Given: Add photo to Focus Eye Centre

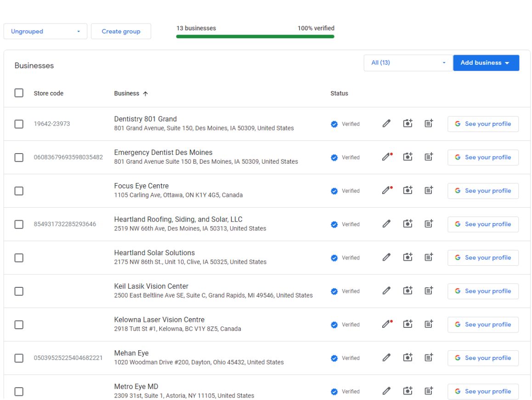Looking at the screenshot, I should point(407,190).
